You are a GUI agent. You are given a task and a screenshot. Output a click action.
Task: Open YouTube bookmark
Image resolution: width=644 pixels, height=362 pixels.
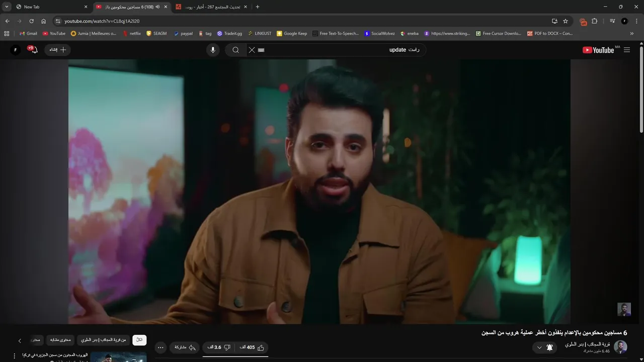click(x=54, y=34)
